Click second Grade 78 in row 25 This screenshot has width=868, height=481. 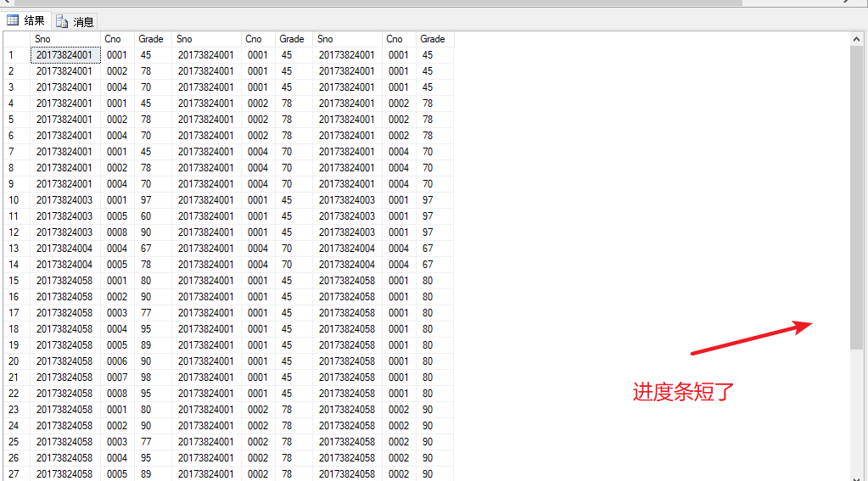coord(294,442)
